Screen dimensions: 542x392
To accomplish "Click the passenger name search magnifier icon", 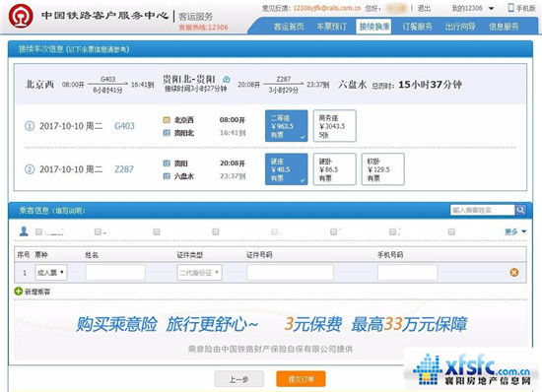I will tap(520, 210).
